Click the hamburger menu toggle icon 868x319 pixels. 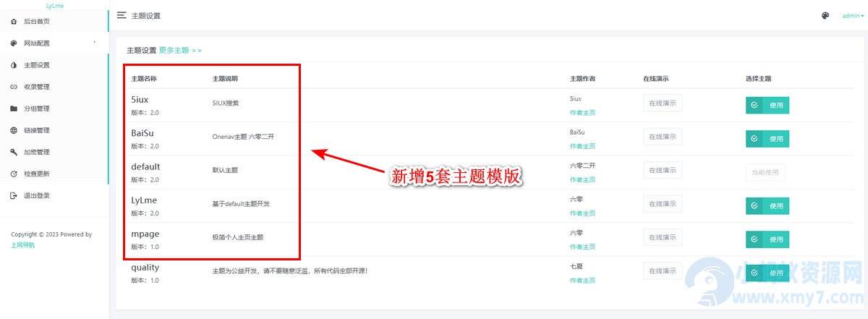point(122,15)
